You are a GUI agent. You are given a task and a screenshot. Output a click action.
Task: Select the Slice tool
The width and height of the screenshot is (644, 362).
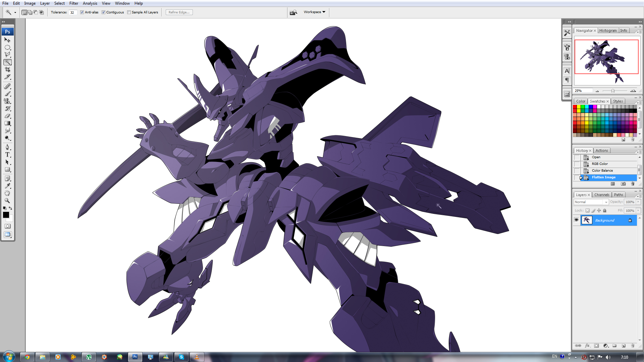(7, 77)
